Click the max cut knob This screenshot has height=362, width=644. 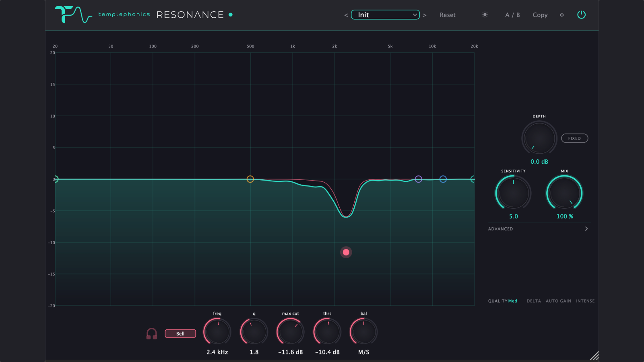coord(290,332)
